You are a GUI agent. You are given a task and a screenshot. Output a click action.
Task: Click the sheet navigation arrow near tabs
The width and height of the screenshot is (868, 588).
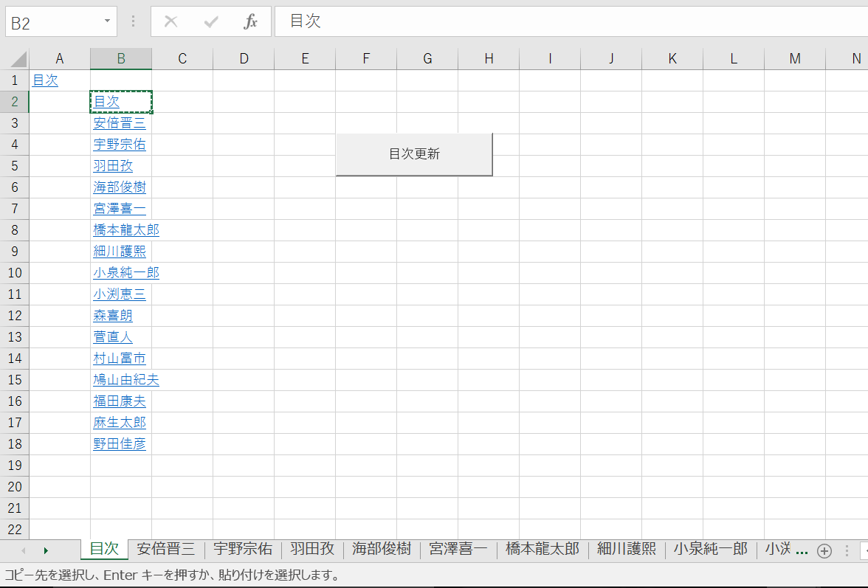tap(46, 550)
